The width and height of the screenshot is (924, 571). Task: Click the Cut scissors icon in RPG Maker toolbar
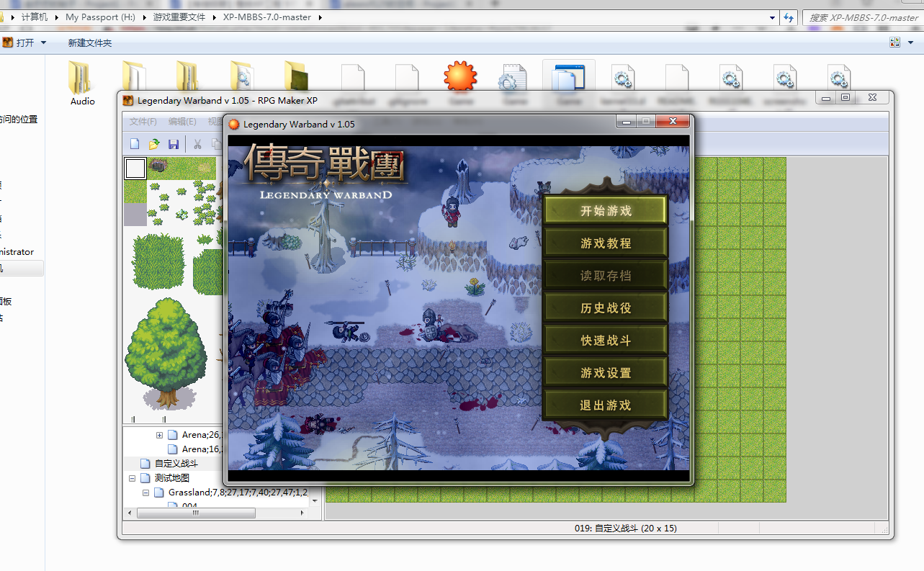click(x=197, y=144)
